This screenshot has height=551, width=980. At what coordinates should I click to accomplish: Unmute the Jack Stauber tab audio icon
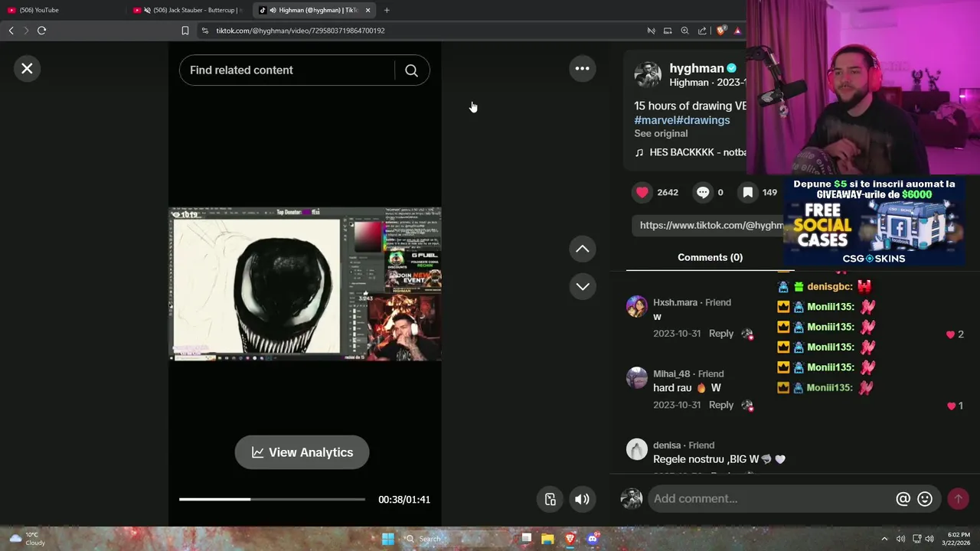pyautogui.click(x=147, y=10)
